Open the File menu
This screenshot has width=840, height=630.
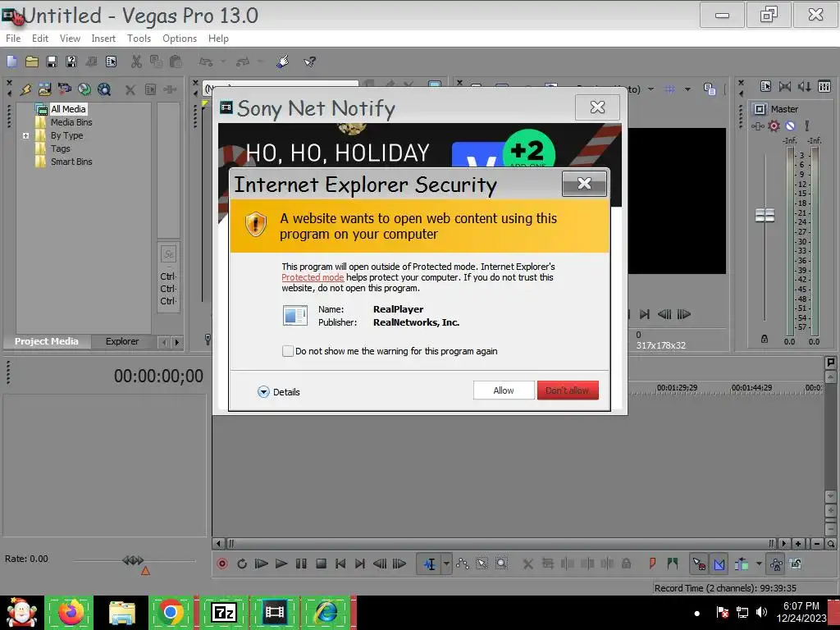tap(13, 39)
